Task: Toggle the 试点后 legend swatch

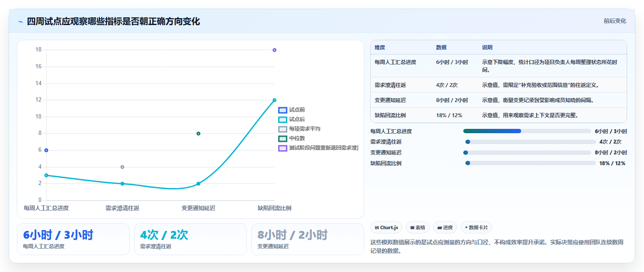Action: 283,120
